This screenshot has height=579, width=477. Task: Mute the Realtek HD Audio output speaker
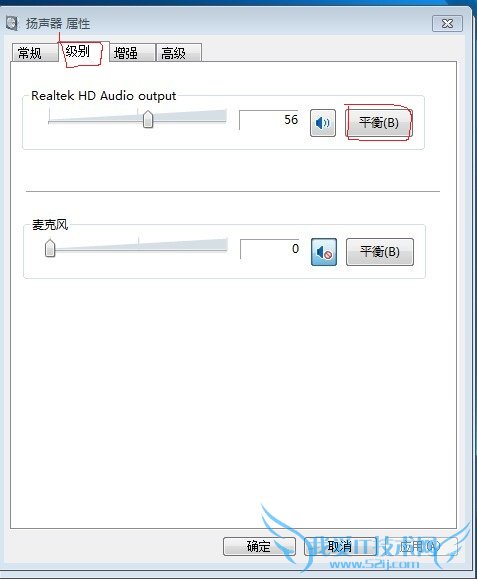tap(323, 123)
